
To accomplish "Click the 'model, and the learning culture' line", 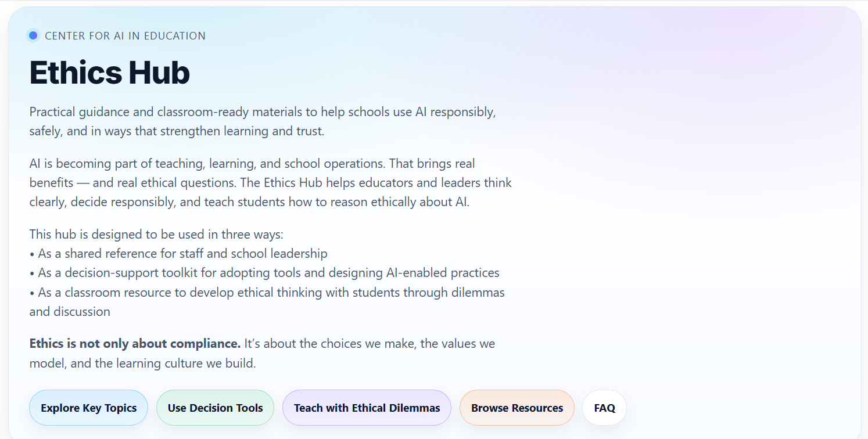I will (142, 364).
